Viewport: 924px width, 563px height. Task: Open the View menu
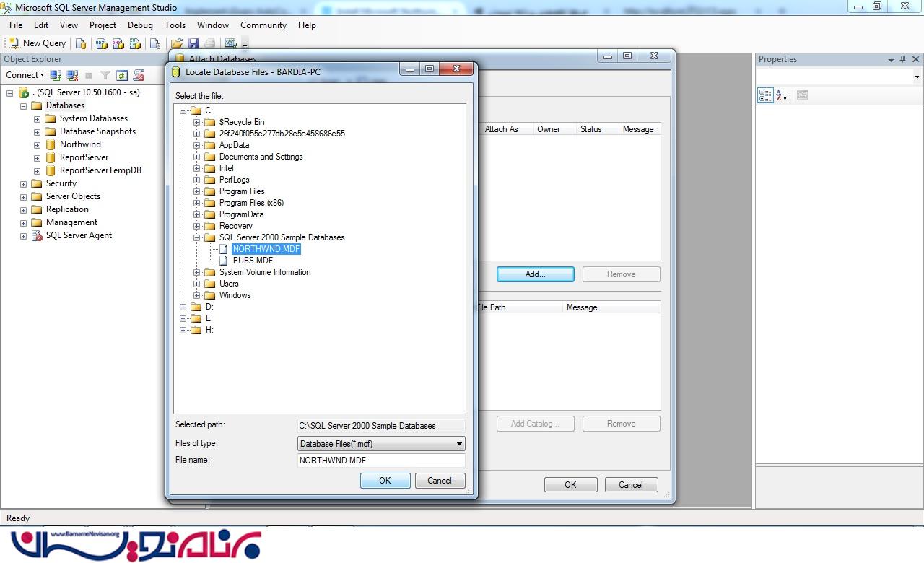69,25
